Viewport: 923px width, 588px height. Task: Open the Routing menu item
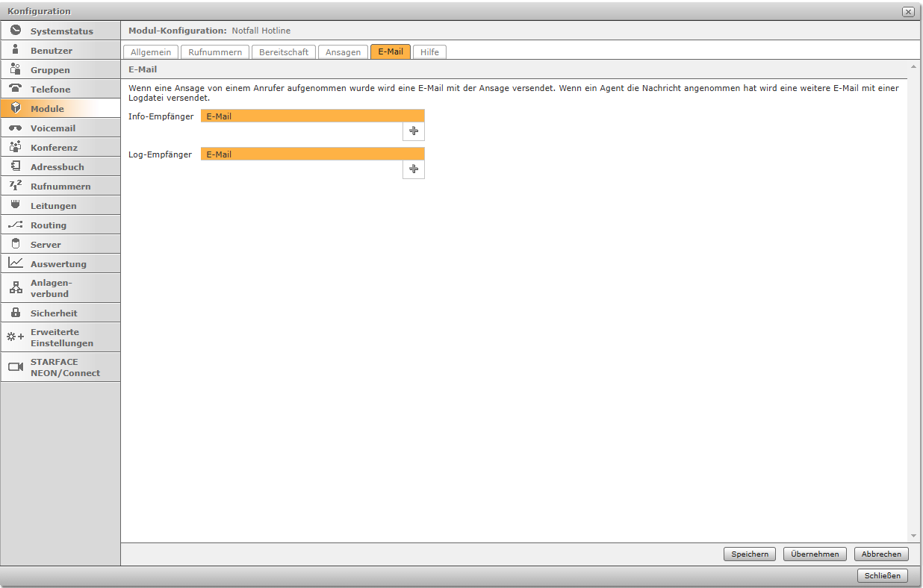point(49,225)
